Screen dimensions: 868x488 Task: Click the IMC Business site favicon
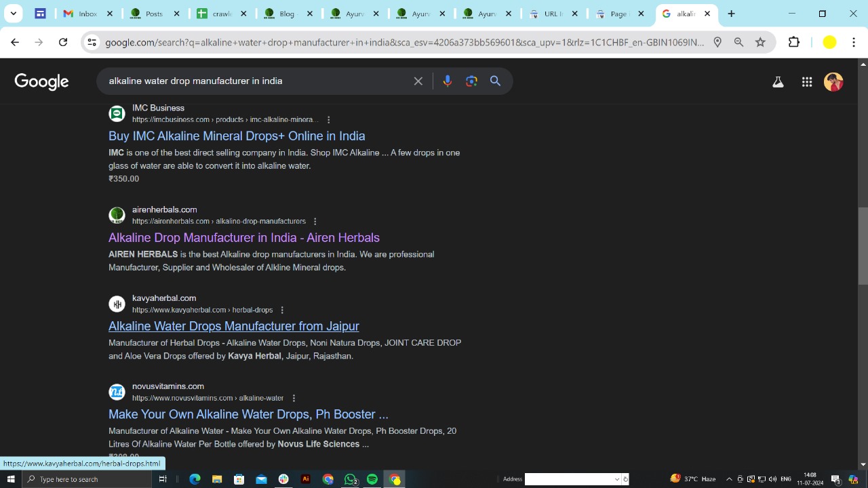pyautogui.click(x=117, y=113)
